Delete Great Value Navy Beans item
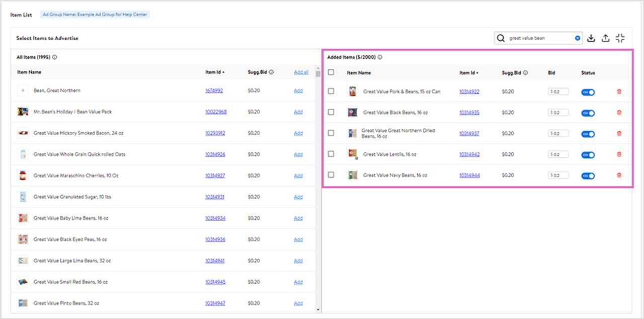The image size is (644, 319). click(619, 176)
